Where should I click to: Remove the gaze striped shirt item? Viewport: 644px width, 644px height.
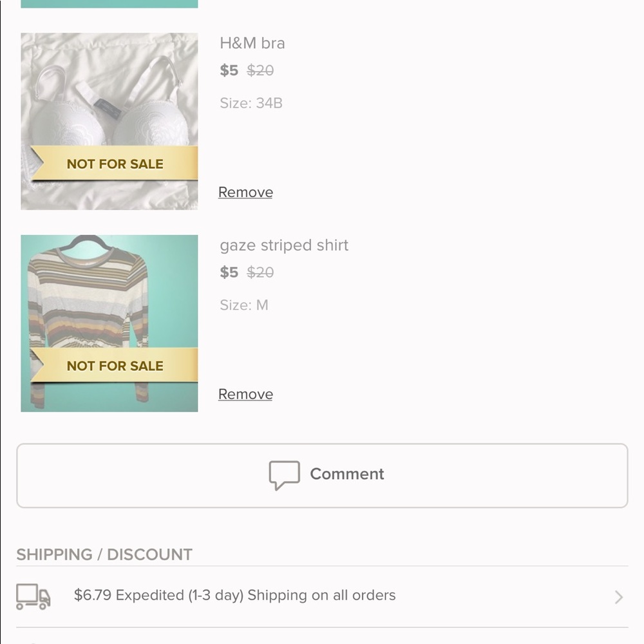tap(245, 394)
